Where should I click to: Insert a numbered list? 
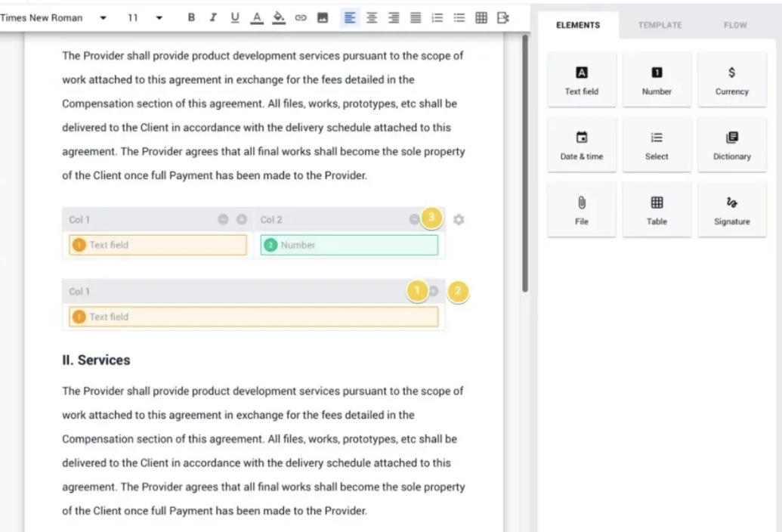click(437, 17)
